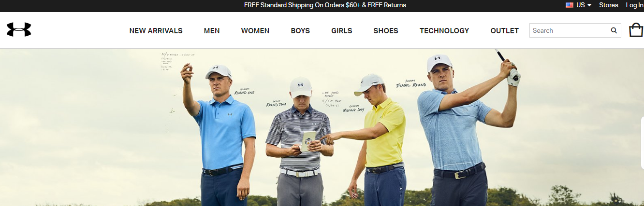Open the Shoes menu

coord(386,30)
